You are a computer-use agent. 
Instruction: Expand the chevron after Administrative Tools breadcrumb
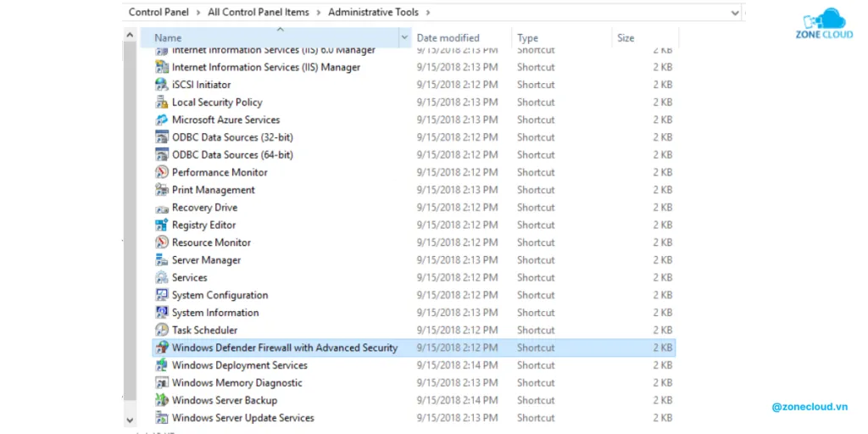[x=427, y=12]
